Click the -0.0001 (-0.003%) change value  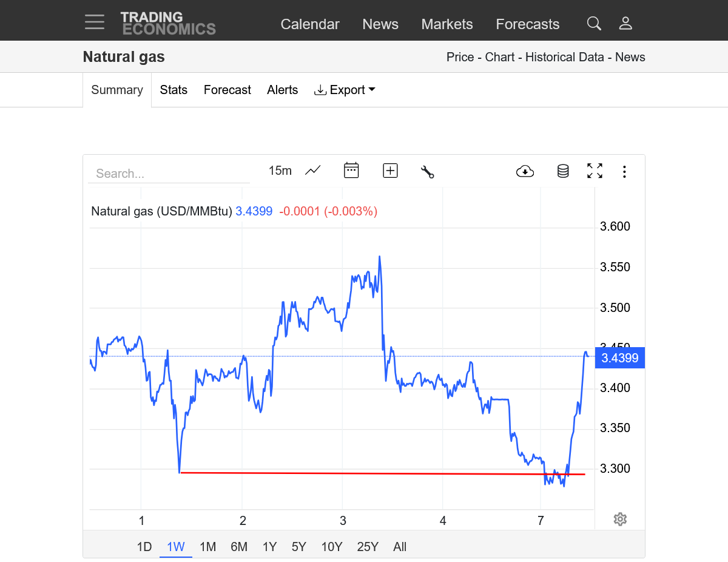click(328, 211)
